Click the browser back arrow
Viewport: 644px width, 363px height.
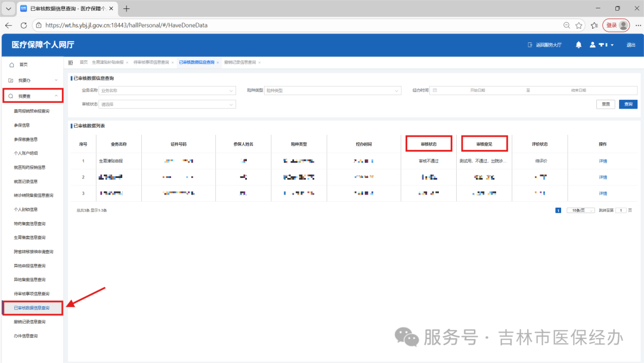click(x=8, y=25)
